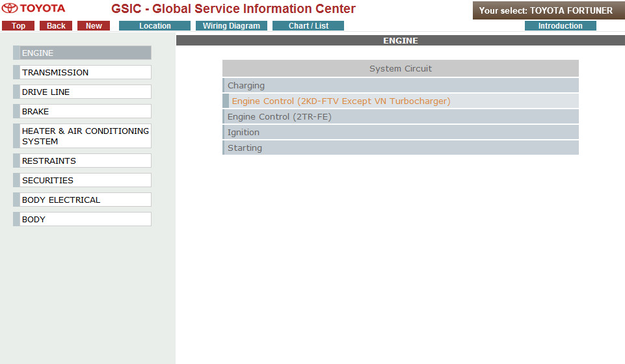
Task: Open the Chart / List tab
Action: click(x=308, y=26)
